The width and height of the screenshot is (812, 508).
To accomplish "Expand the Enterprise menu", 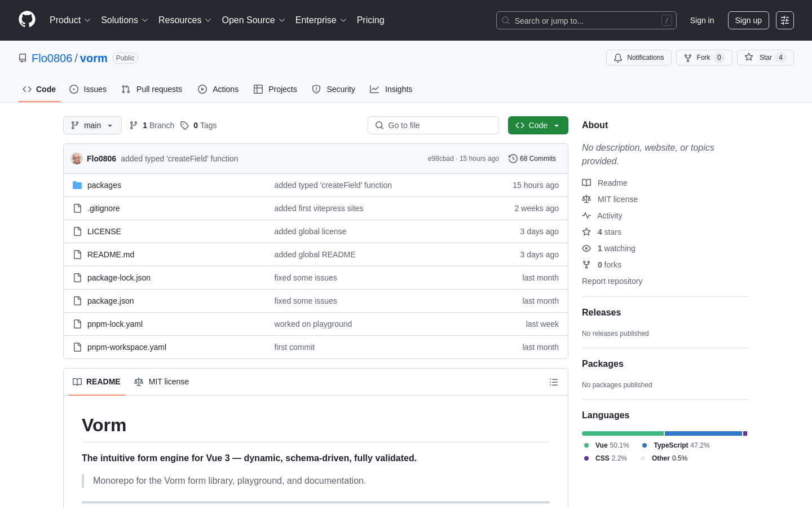I will 321,20.
